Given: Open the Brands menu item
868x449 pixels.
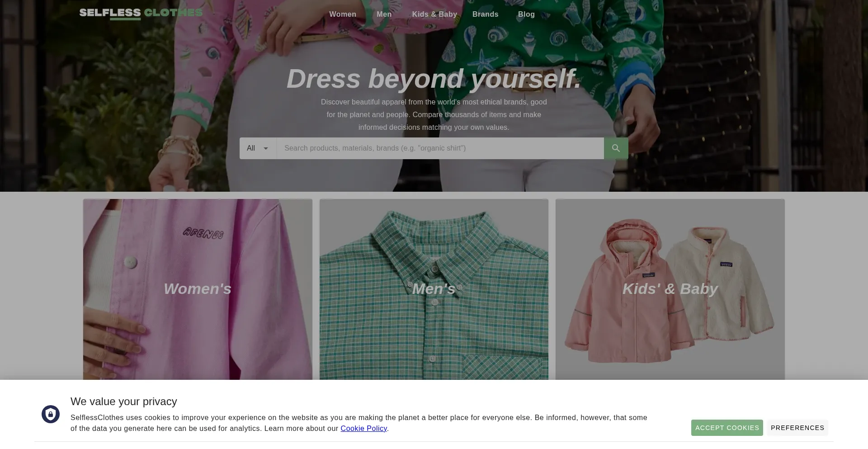Looking at the screenshot, I should pyautogui.click(x=485, y=14).
